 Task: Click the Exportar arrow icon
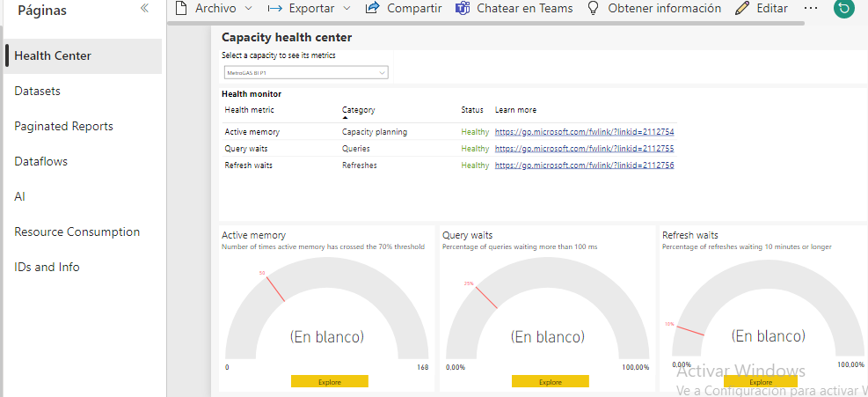275,8
